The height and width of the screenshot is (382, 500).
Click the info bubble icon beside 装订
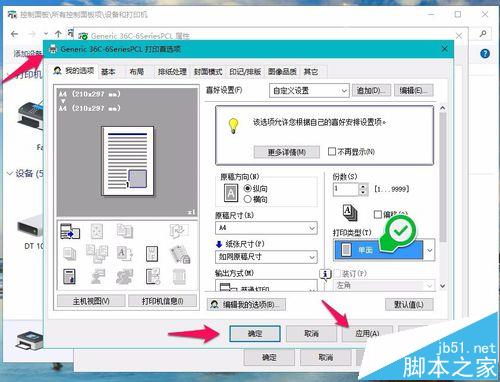pyautogui.click(x=325, y=274)
